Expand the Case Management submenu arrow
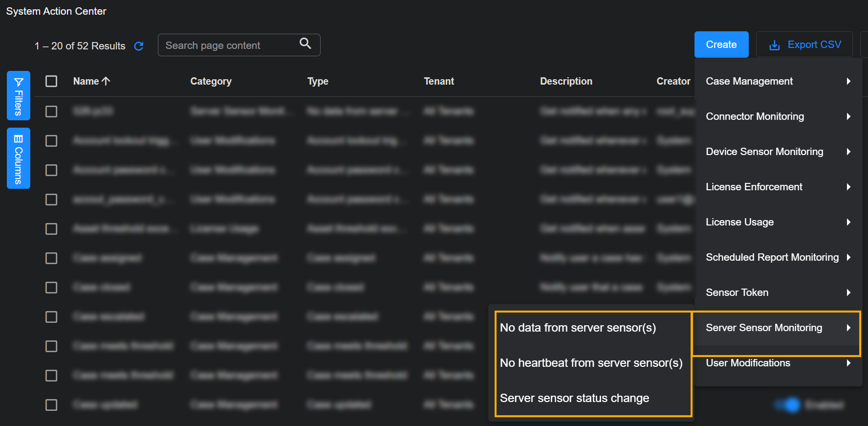868x426 pixels. coord(848,81)
